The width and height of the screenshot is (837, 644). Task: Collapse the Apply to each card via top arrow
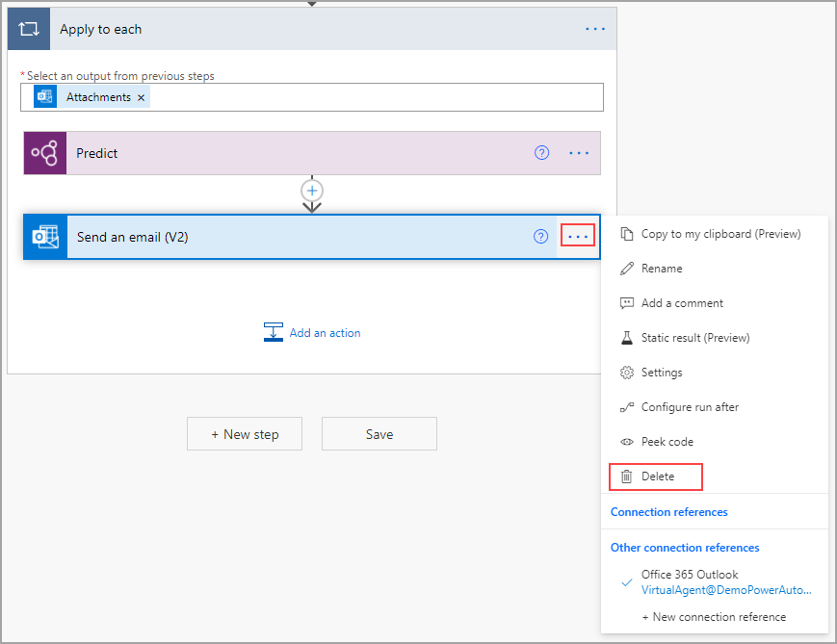(312, 4)
